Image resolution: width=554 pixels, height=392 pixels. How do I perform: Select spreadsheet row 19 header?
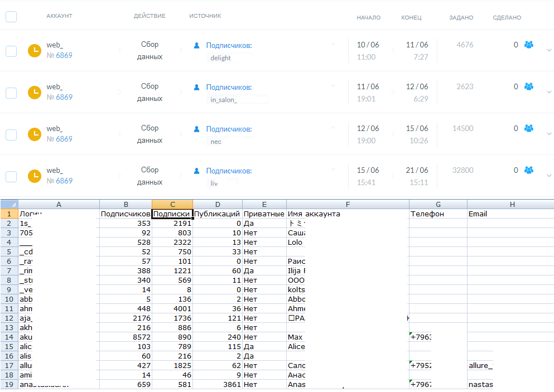tap(9, 384)
